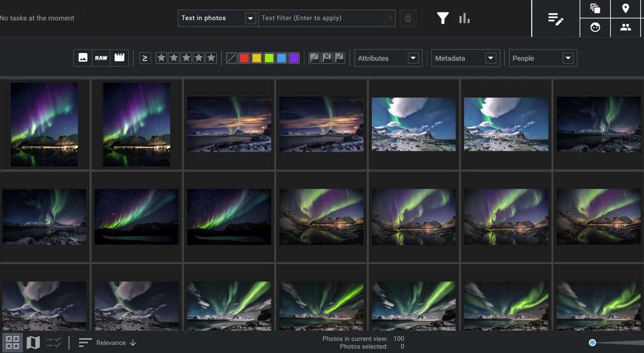Open the find faces icon
Screen dimensions: 644x353
(x=595, y=27)
